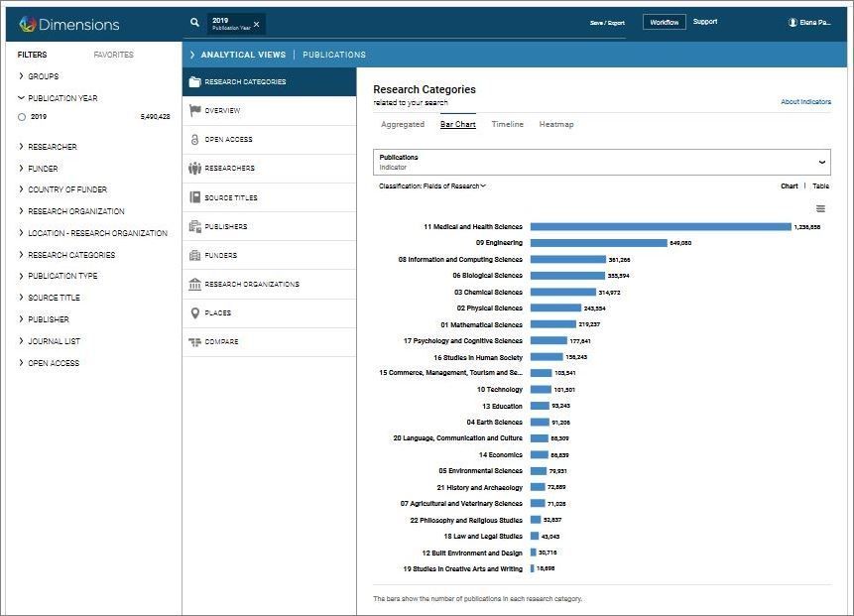Image resolution: width=854 pixels, height=616 pixels.
Task: Click the Research Organizations building icon
Action: pyautogui.click(x=194, y=284)
